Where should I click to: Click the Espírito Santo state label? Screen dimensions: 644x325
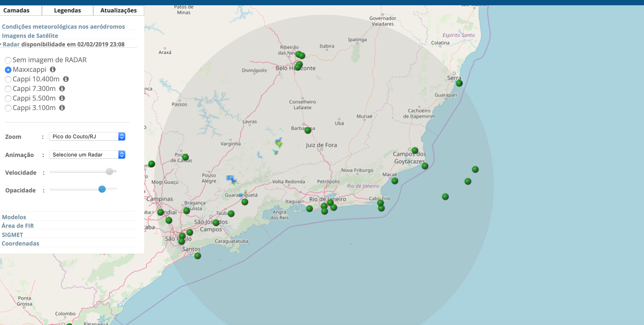(459, 35)
